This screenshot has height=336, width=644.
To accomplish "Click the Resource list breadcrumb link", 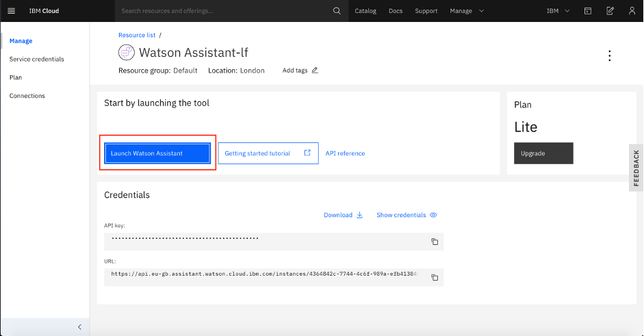I will coord(137,35).
